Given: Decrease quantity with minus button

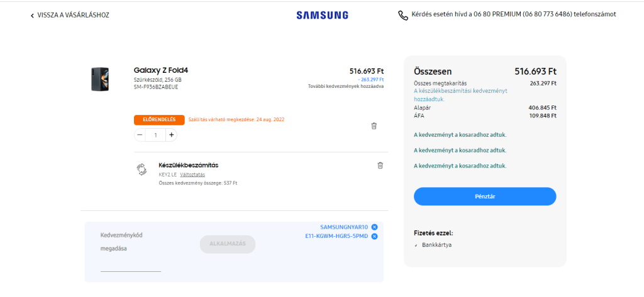Looking at the screenshot, I should tap(140, 135).
